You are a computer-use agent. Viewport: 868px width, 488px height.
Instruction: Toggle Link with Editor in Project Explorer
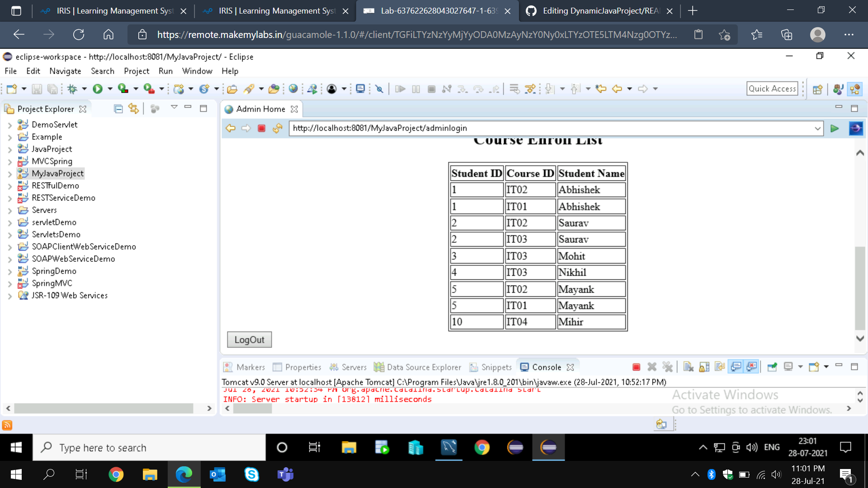(x=133, y=109)
